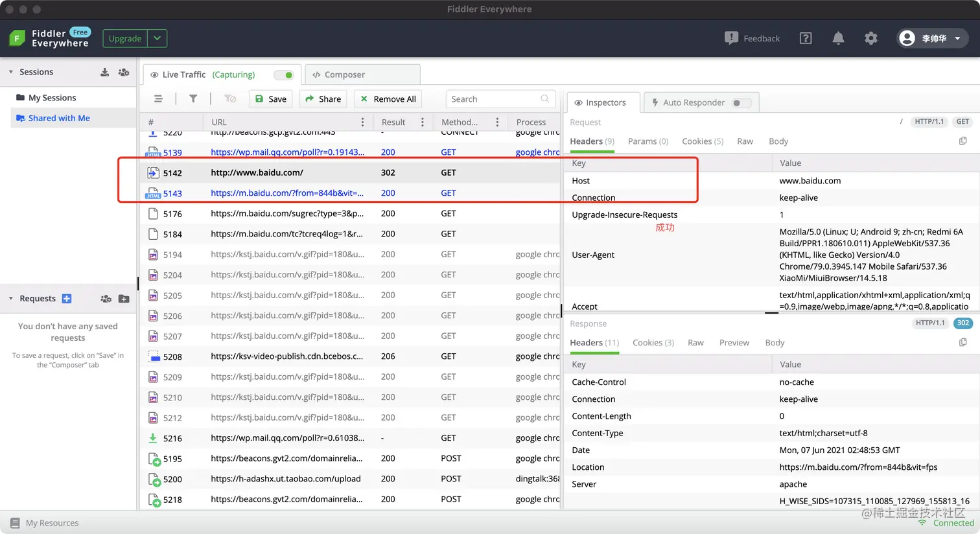Select the Location response header row
This screenshot has width=980, height=534.
(772, 467)
